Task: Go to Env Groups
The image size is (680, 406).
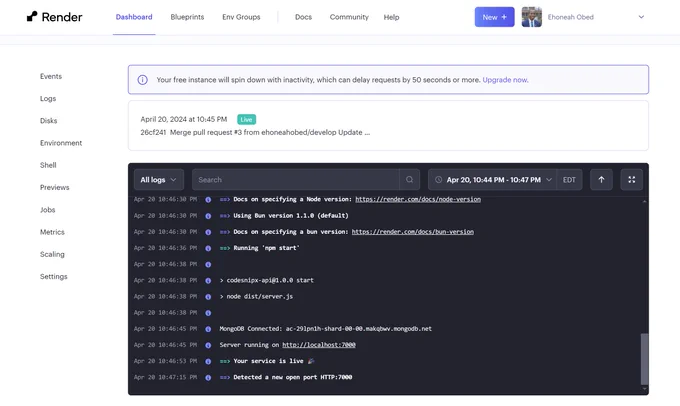Action: coord(241,17)
